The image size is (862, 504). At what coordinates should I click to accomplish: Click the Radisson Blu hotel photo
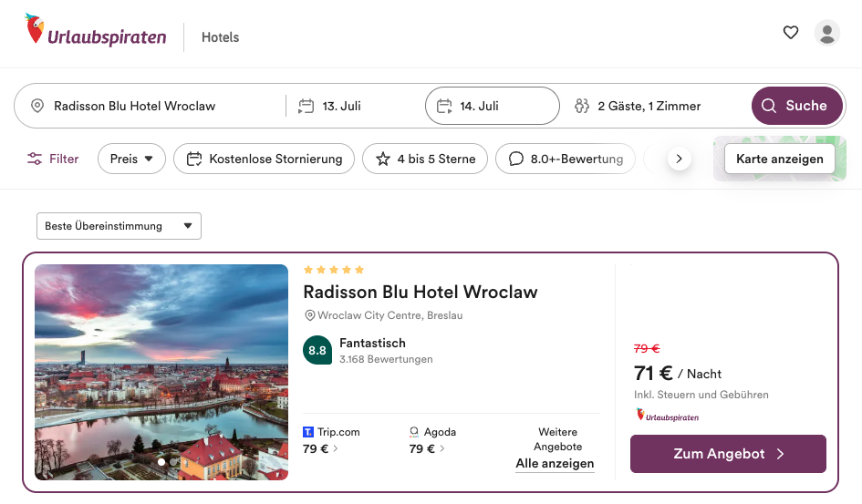point(161,372)
